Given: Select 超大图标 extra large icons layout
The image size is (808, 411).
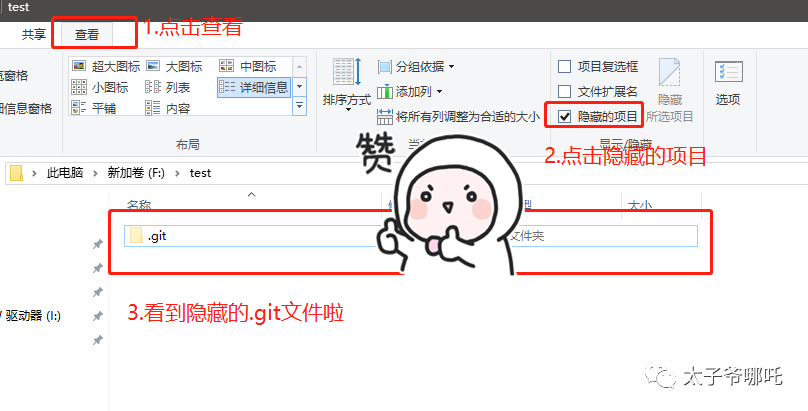Looking at the screenshot, I should tap(106, 66).
